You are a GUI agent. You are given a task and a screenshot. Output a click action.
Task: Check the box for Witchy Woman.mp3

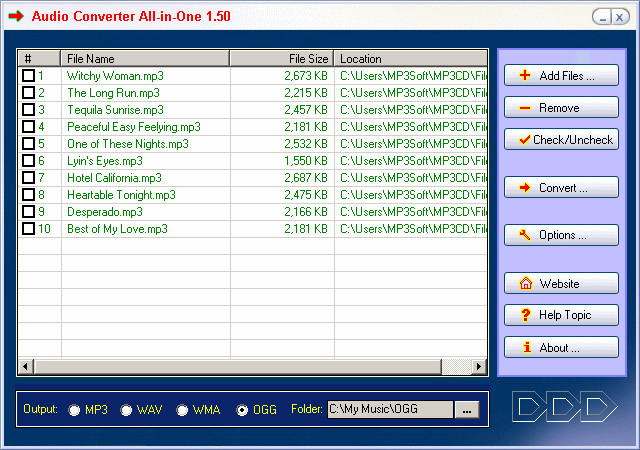pos(28,76)
